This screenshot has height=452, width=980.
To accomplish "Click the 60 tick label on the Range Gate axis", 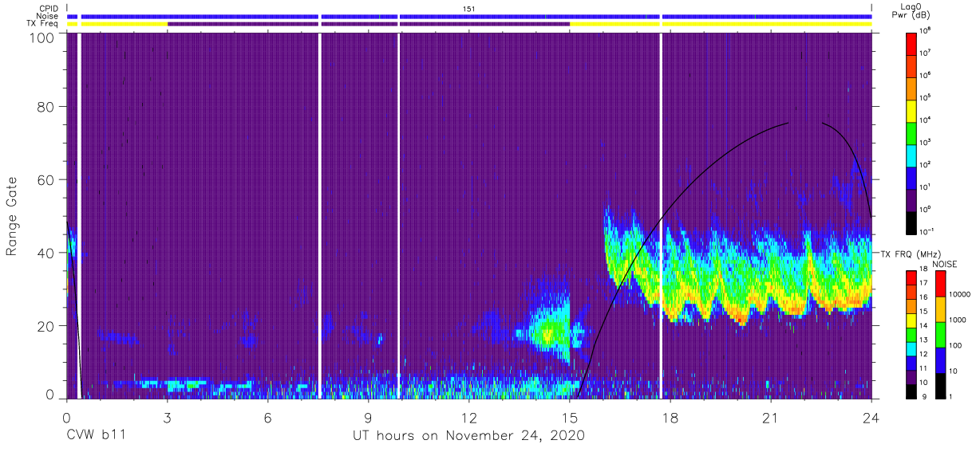I will [45, 179].
